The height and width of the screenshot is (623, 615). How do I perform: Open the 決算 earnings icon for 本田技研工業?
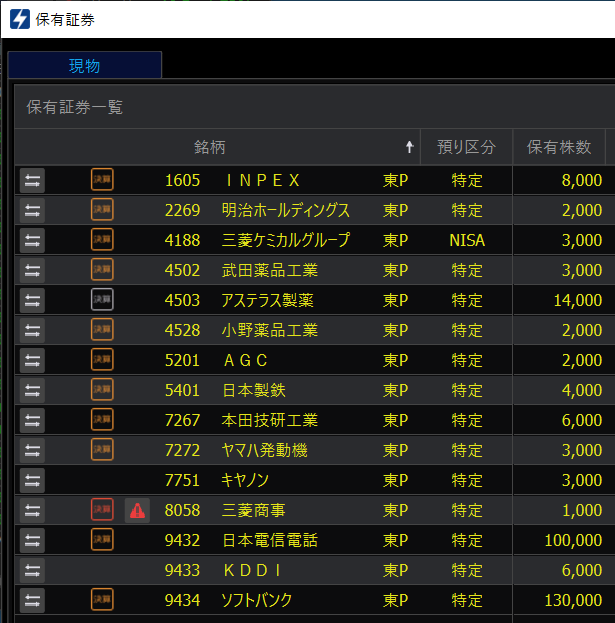(x=102, y=420)
